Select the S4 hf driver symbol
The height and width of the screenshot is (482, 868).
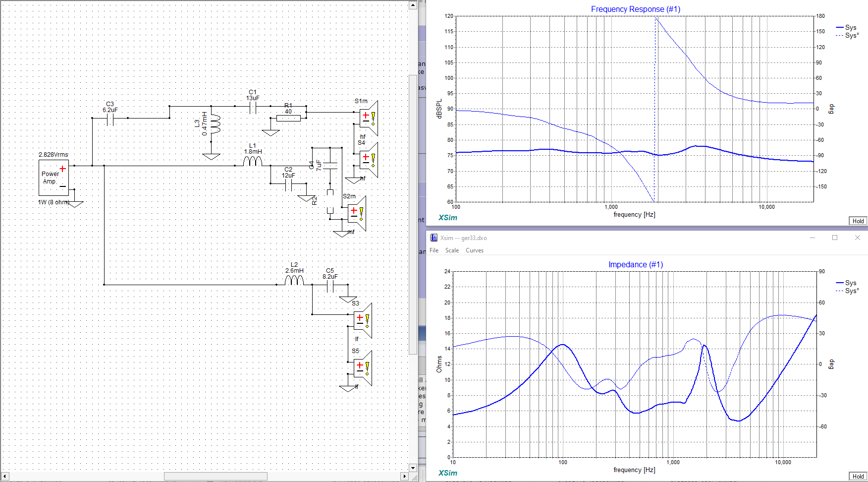point(369,160)
